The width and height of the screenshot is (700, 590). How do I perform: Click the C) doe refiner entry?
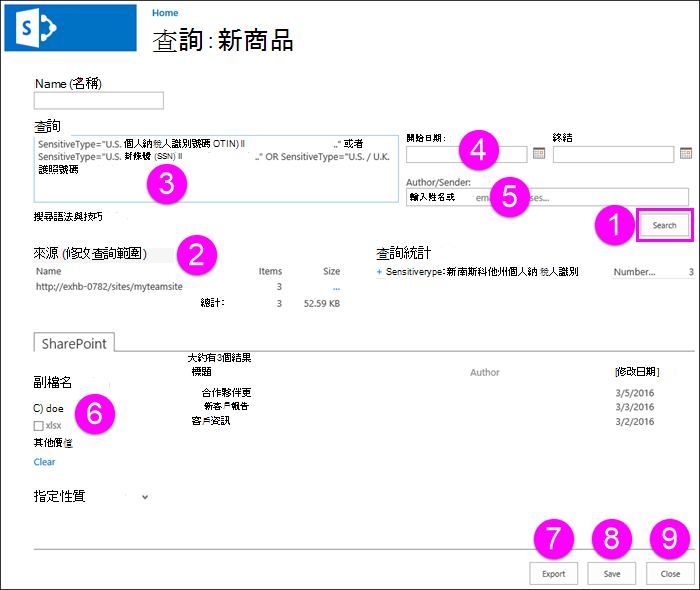click(x=48, y=408)
